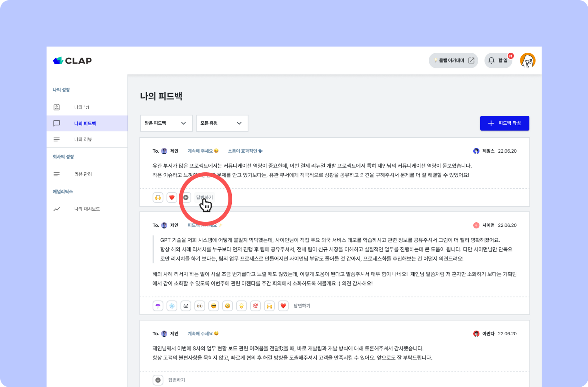Toggle raised-hands reaction on first feedback
The width and height of the screenshot is (588, 387).
(158, 197)
